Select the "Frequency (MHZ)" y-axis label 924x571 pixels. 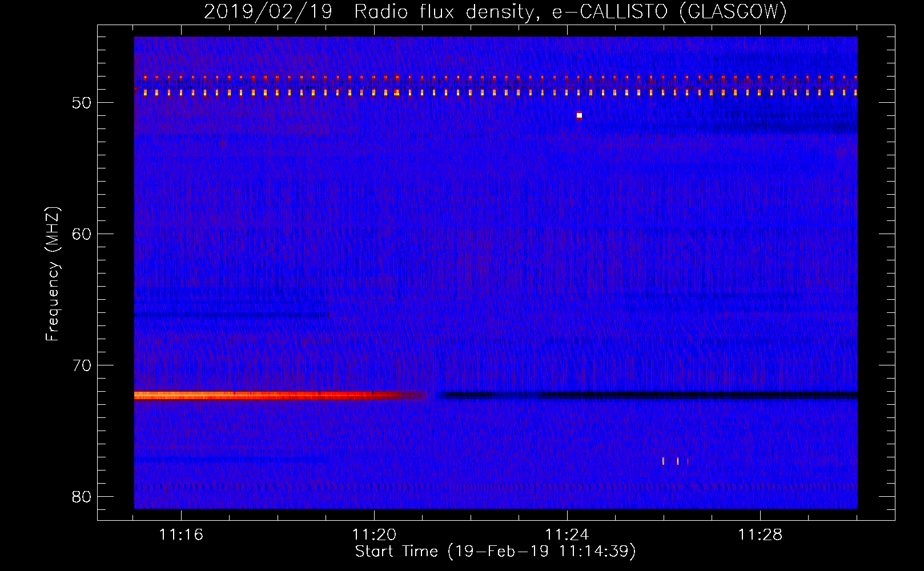(53, 275)
